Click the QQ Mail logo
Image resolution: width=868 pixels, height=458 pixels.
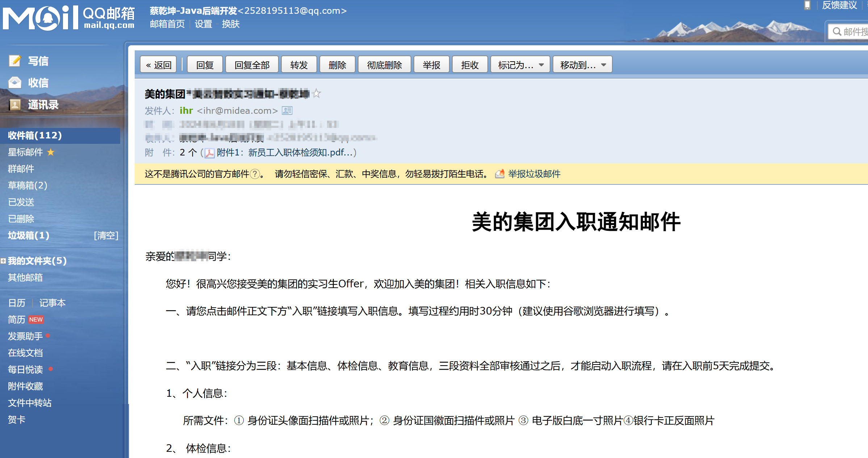(x=69, y=18)
